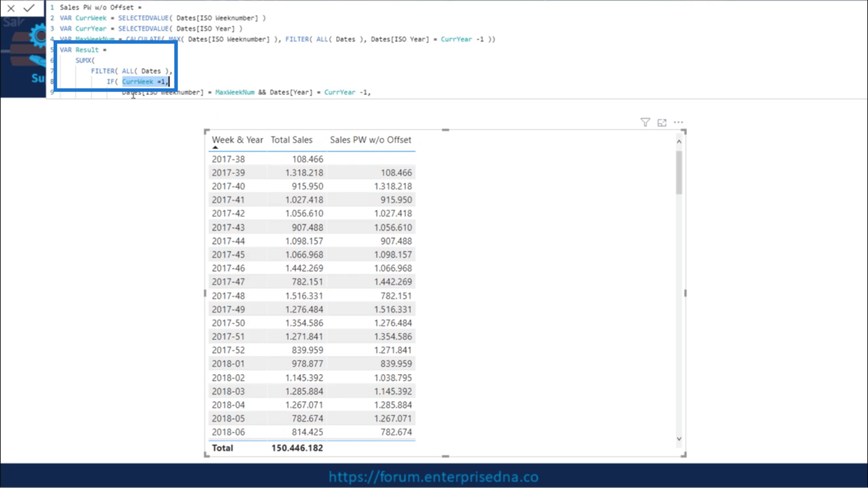Select the 2017-44 row label
This screenshot has width=868, height=488.
coord(228,241)
